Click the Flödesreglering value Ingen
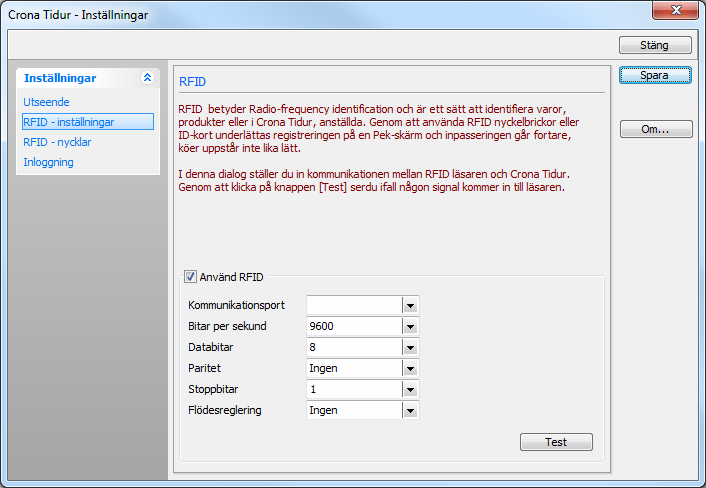The image size is (706, 488). click(354, 411)
